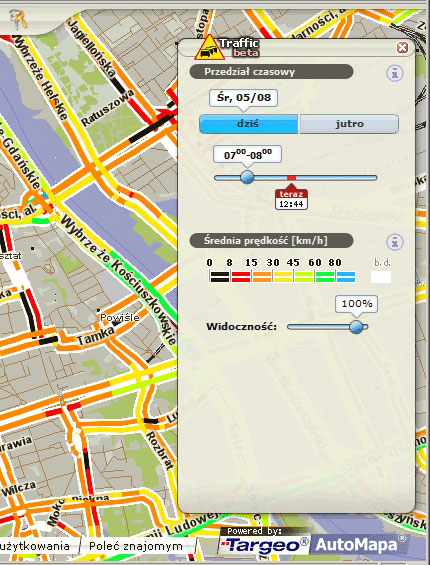This screenshot has width=430, height=565.
Task: Click the Traffic warning triangle icon
Action: tap(209, 48)
